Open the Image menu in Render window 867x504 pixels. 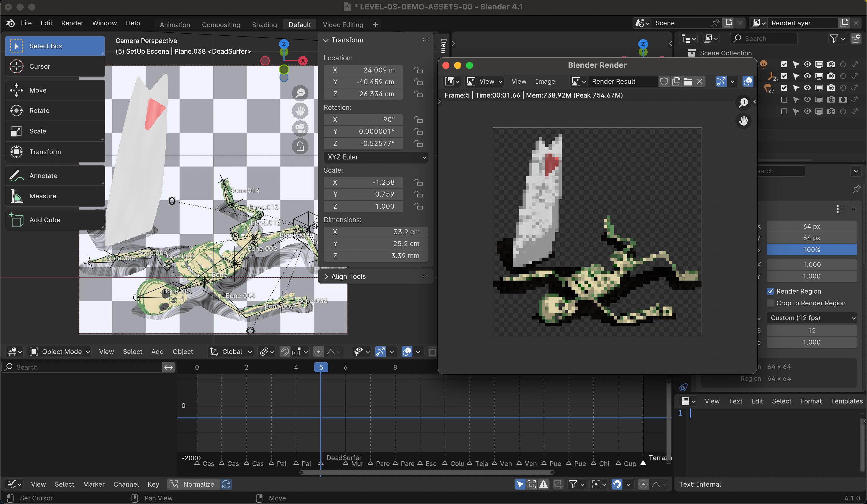[x=545, y=81]
